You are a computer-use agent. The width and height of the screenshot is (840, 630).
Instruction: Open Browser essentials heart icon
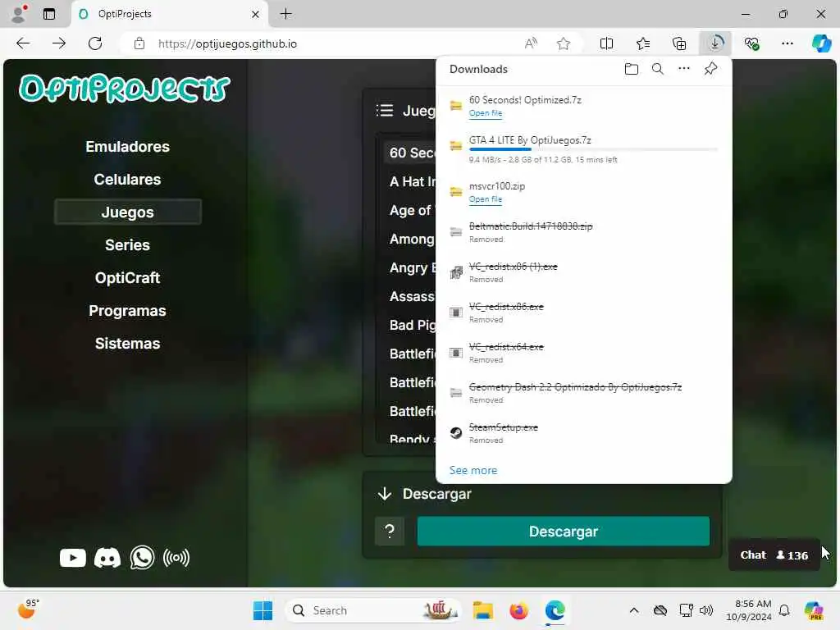coord(751,43)
